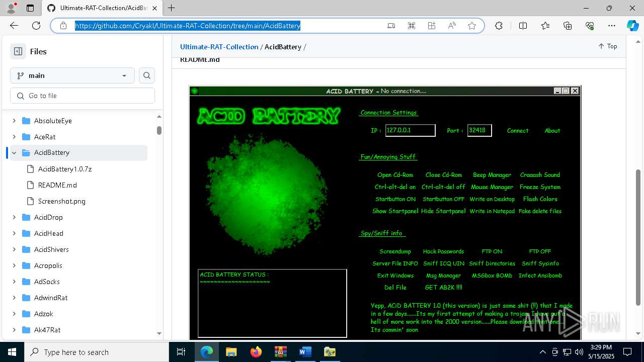The width and height of the screenshot is (644, 362).
Task: Open the browser profile icon
Action: coord(11,8)
